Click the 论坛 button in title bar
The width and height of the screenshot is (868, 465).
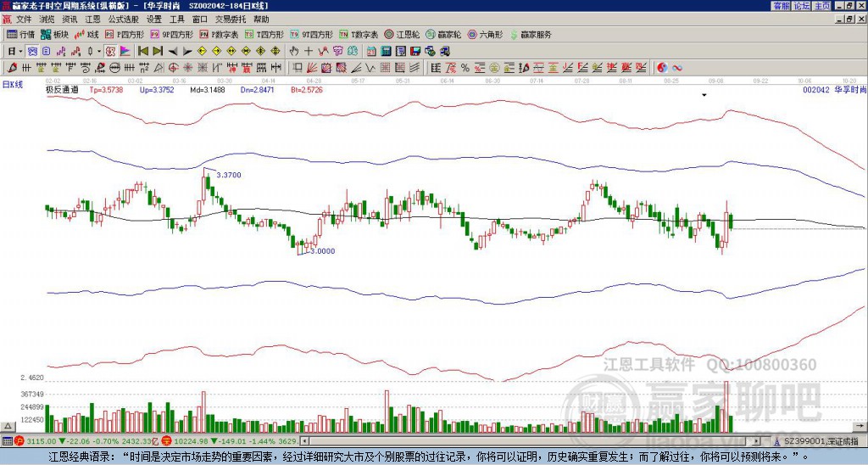(802, 6)
